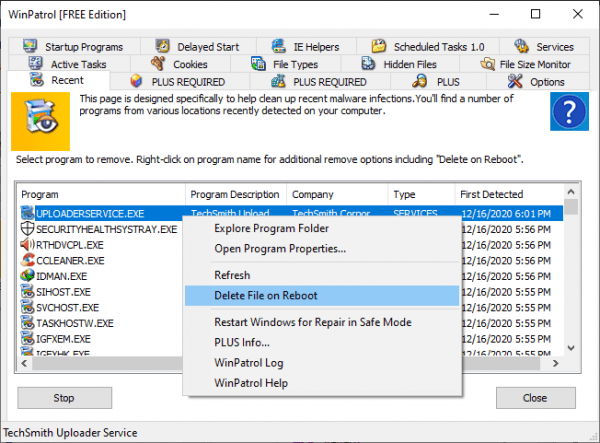Choose Refresh in the context menu
This screenshot has width=600, height=443.
tap(322, 275)
